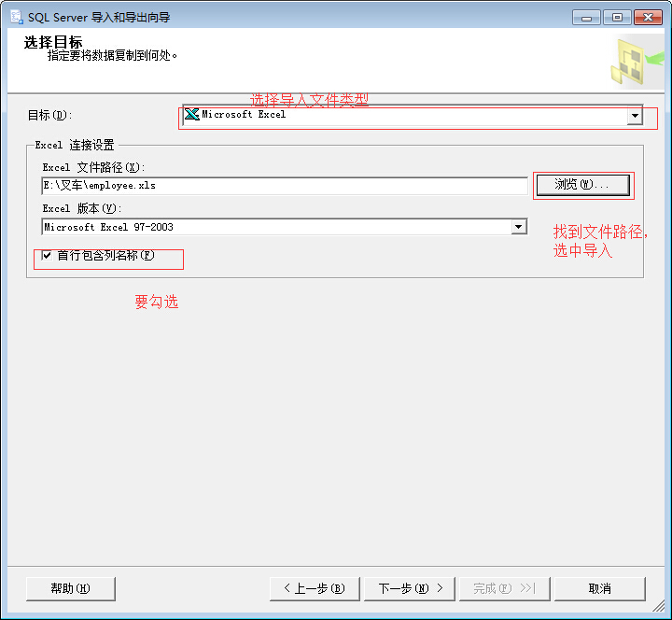The height and width of the screenshot is (620, 672).
Task: Maximize the wizard window
Action: pyautogui.click(x=617, y=18)
